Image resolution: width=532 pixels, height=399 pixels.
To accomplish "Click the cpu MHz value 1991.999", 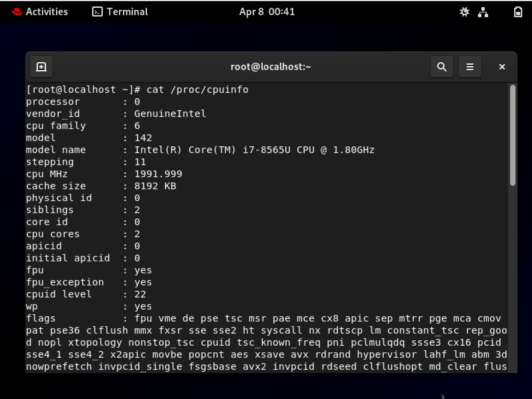I will (158, 174).
